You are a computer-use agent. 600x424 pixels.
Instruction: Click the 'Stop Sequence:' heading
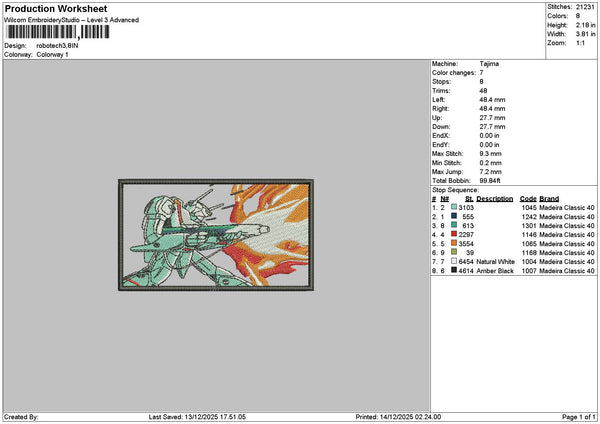(455, 190)
